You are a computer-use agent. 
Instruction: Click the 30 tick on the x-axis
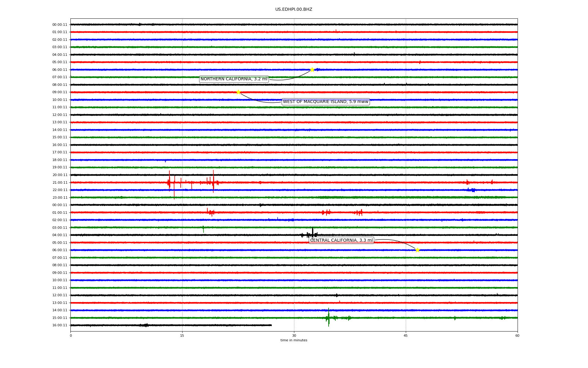coord(294,335)
